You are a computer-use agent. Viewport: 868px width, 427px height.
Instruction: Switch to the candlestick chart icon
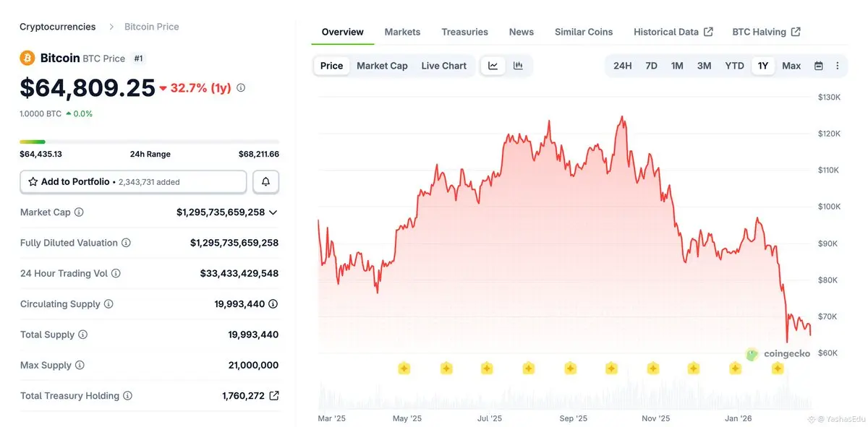(518, 66)
